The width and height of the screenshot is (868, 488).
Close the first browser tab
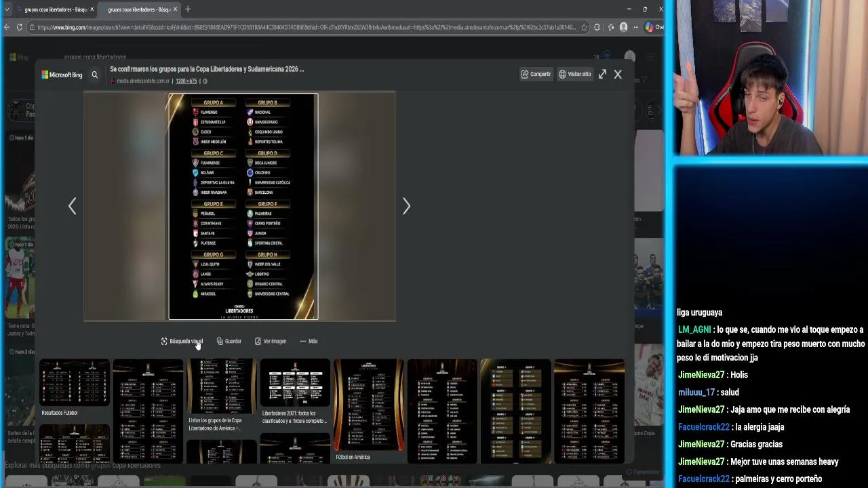[x=92, y=9]
